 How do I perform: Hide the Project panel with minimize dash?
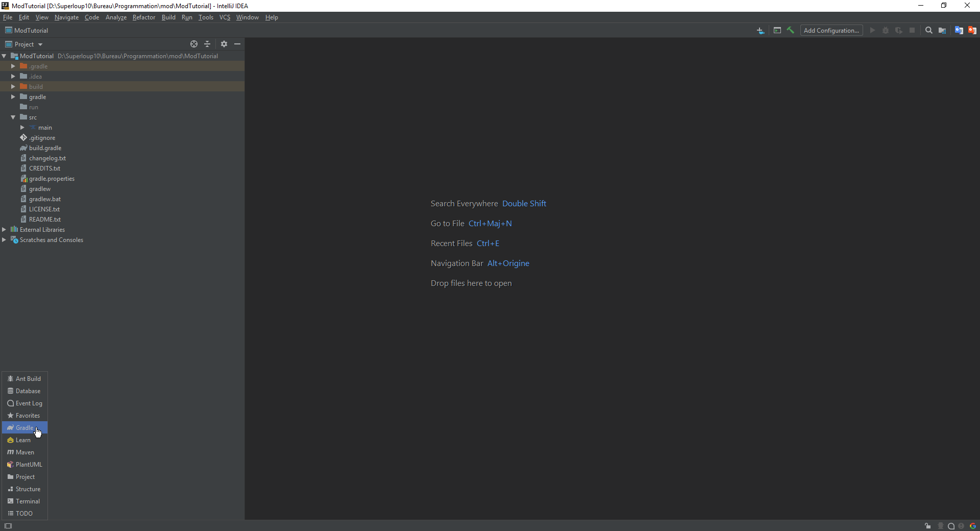click(x=237, y=44)
